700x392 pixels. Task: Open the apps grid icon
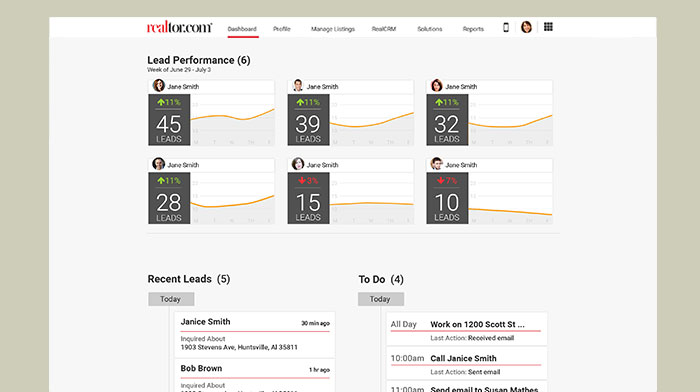tap(548, 27)
